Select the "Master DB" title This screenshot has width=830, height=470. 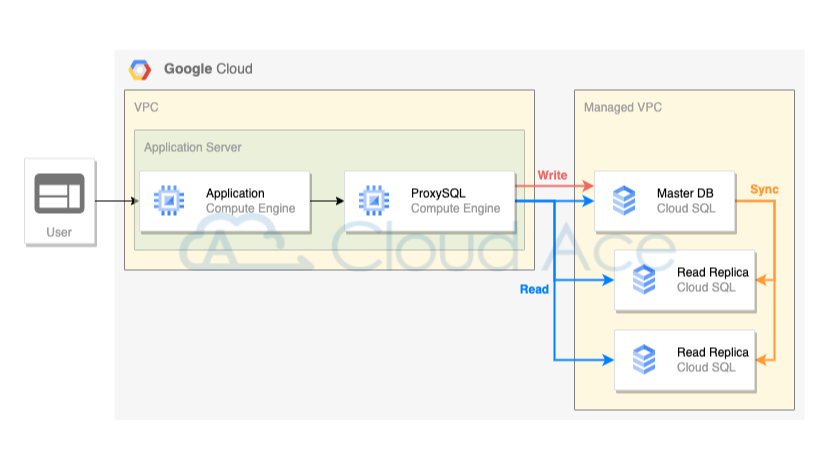(x=685, y=193)
